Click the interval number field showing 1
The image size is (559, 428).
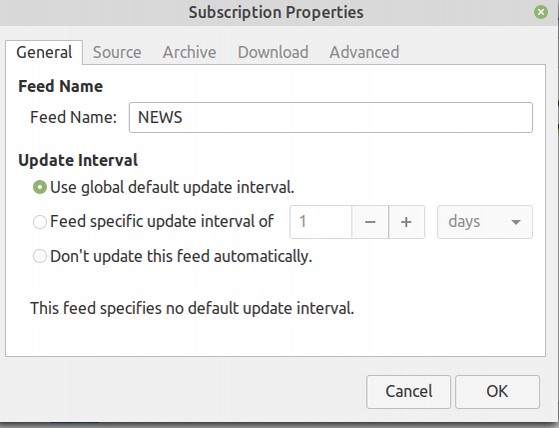click(321, 222)
